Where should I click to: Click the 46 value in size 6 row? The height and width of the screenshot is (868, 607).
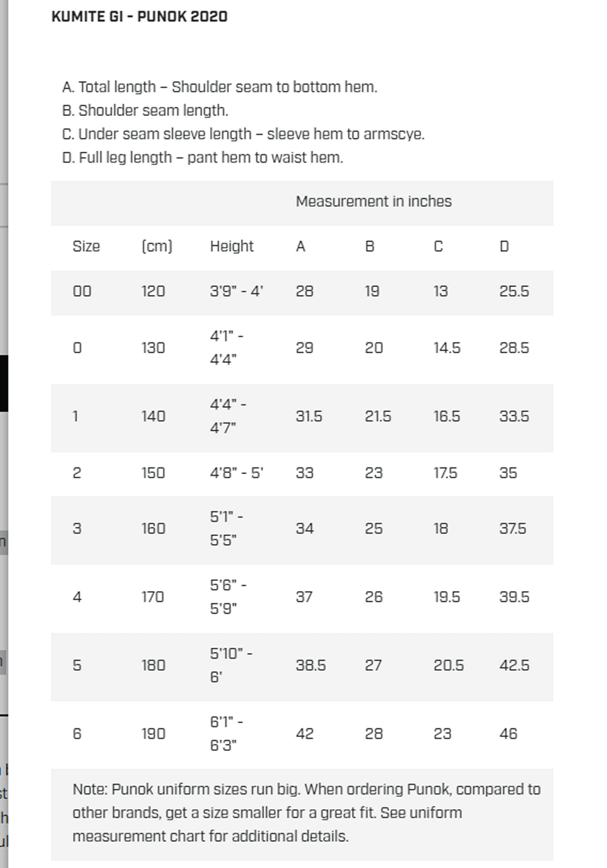[x=508, y=734]
